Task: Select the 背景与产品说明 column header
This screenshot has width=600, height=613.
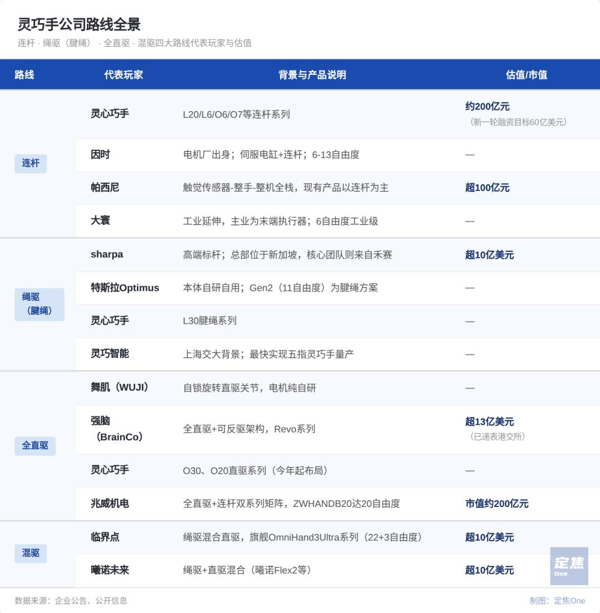Action: (312, 75)
